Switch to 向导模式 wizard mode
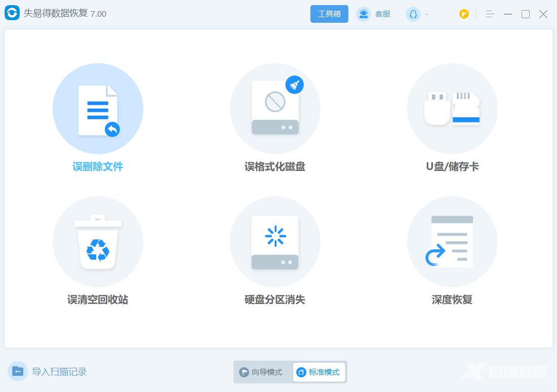The image size is (557, 392). (262, 372)
